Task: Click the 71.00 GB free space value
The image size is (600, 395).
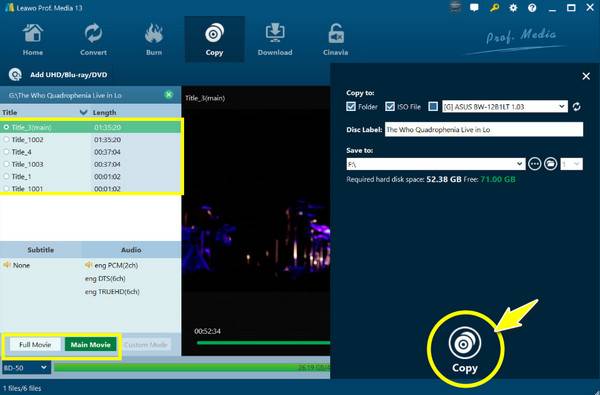Action: tap(498, 179)
